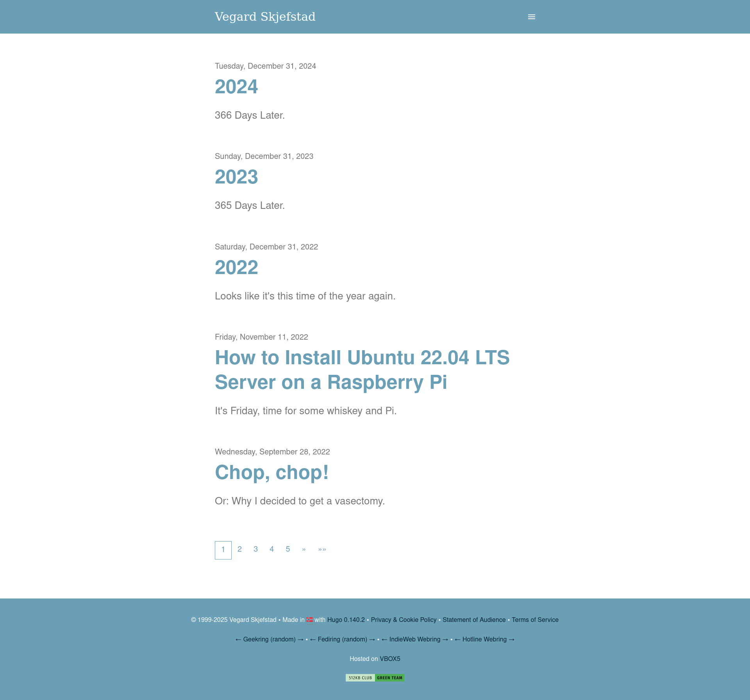The height and width of the screenshot is (700, 750).
Task: Open the Ubuntu 22.04 Raspberry Pi post
Action: (362, 370)
